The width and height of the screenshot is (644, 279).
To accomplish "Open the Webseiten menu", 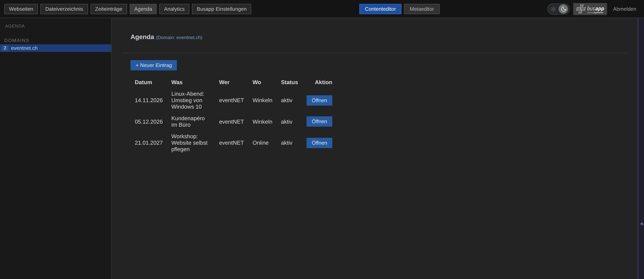I will tap(21, 9).
